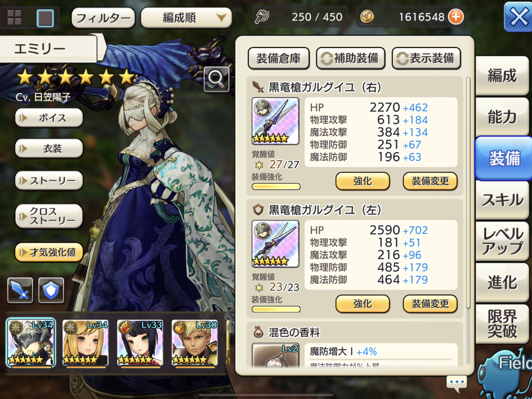Click the equipment list scrollbar
The image size is (532, 399).
pyautogui.click(x=468, y=193)
